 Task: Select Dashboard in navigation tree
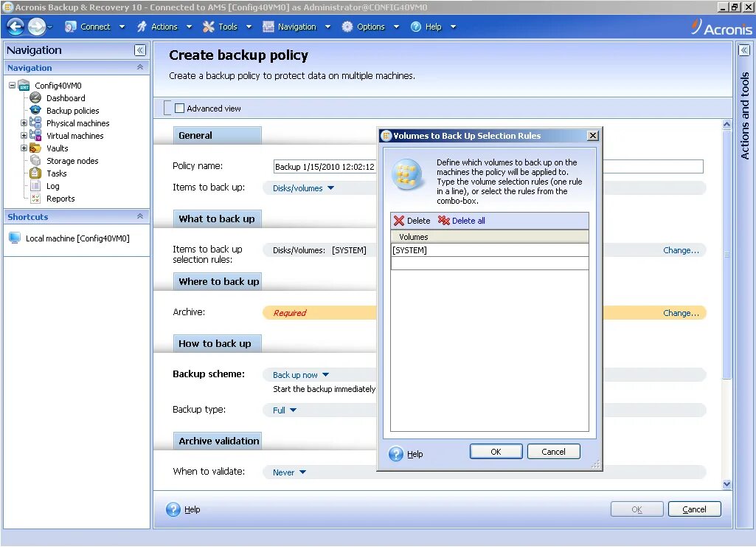[66, 98]
